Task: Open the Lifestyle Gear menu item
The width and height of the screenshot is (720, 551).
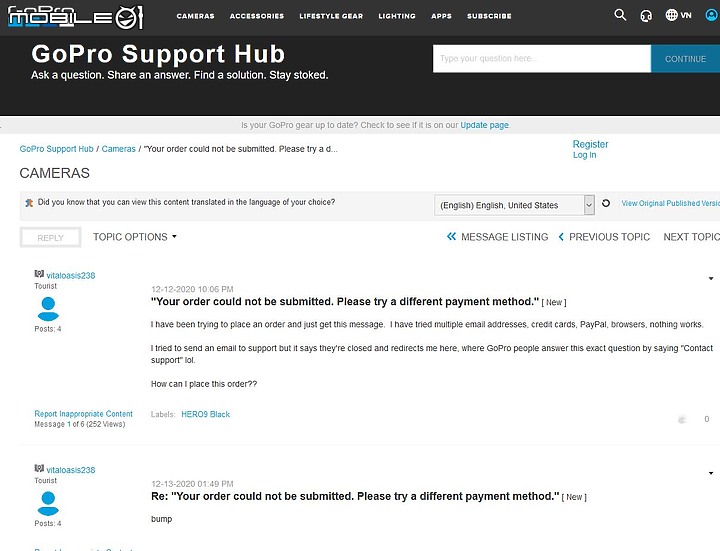Action: tap(331, 16)
